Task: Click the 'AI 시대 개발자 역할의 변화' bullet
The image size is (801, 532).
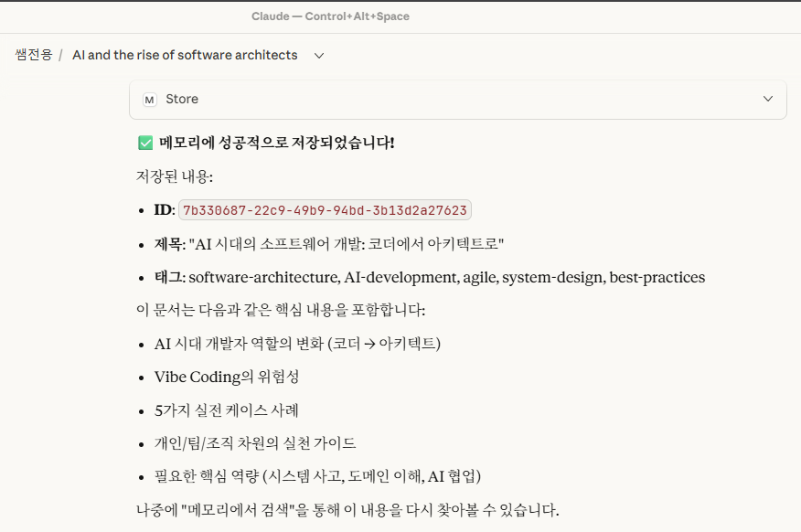Action: coord(297,344)
